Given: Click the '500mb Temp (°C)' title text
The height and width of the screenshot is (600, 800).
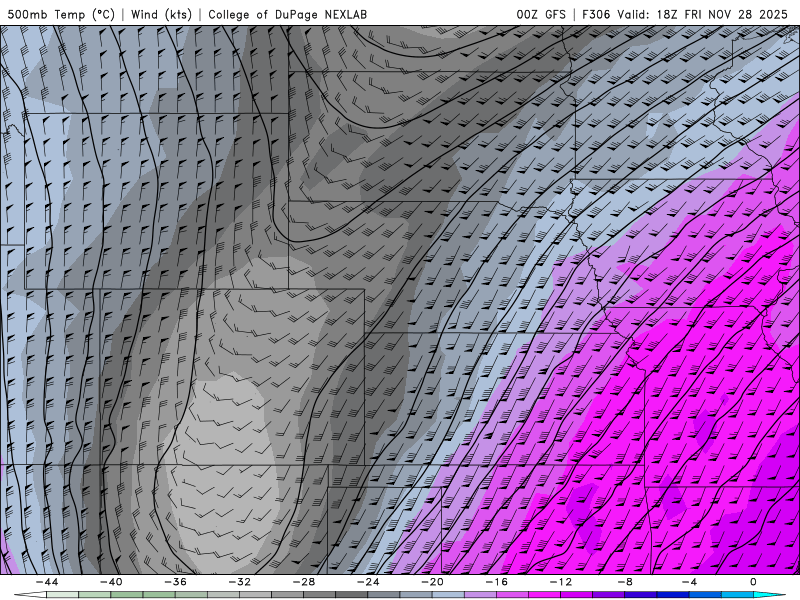Looking at the screenshot, I should pos(61,14).
